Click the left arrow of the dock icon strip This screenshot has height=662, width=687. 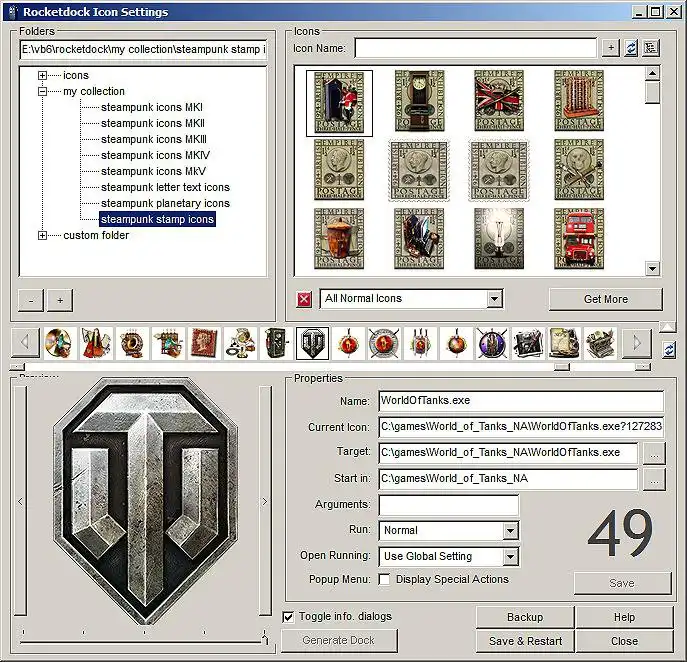[25, 343]
